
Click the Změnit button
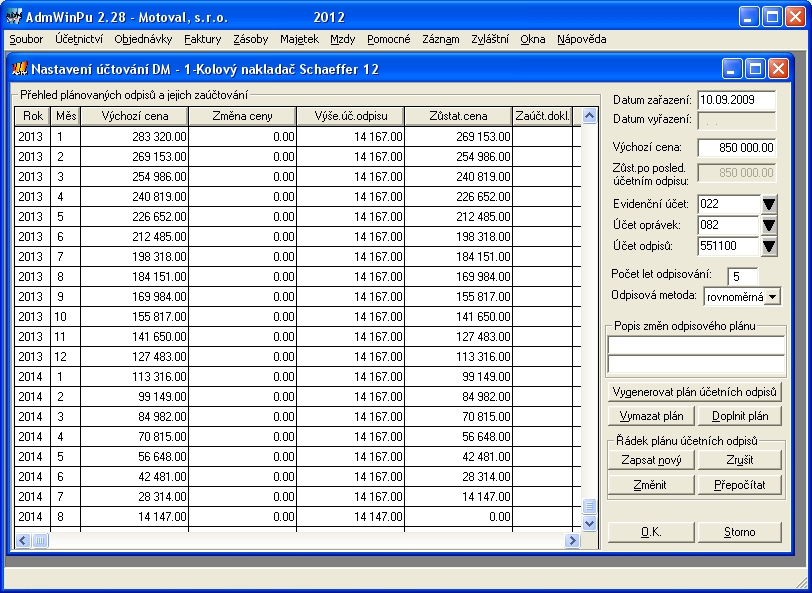click(x=651, y=485)
